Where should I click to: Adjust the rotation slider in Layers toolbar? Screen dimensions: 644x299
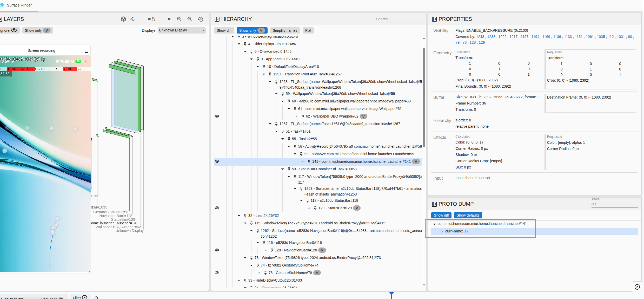143,19
